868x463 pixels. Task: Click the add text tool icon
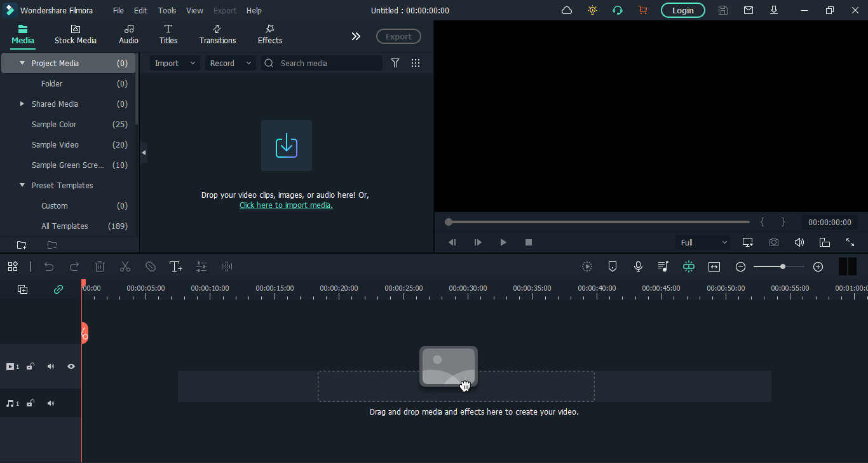(175, 266)
